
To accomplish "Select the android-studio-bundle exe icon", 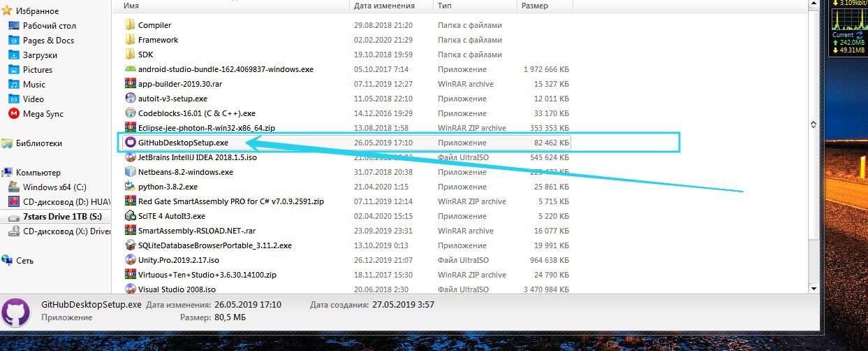I will [x=130, y=69].
